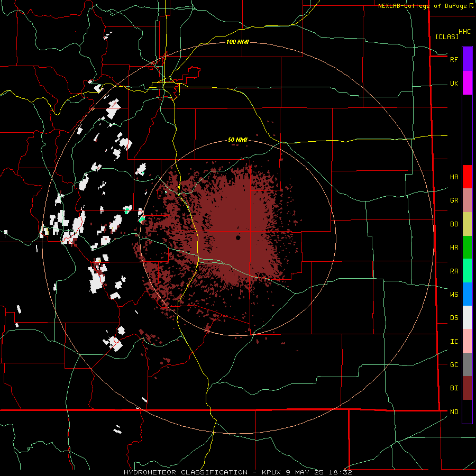Click the IC light pink legend swatch
The image size is (476, 476).
[x=467, y=341]
